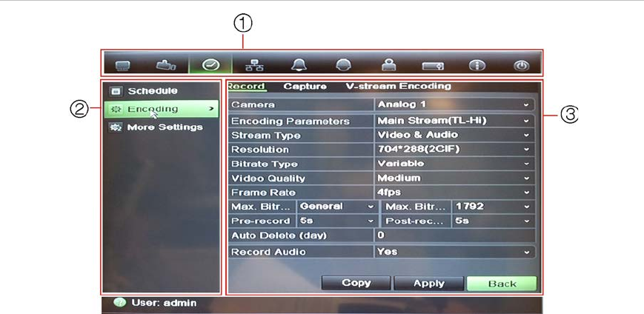Switch to the Record tab
644x314 pixels.
coord(247,86)
